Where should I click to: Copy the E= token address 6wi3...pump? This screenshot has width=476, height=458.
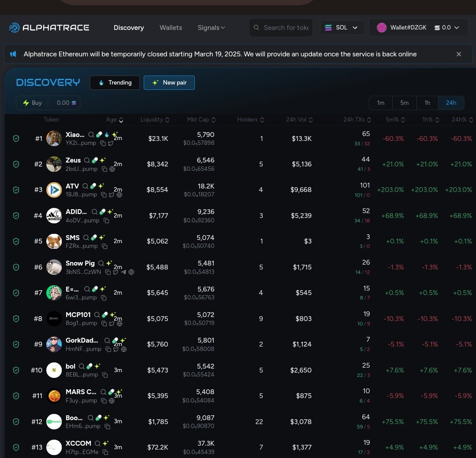click(104, 298)
